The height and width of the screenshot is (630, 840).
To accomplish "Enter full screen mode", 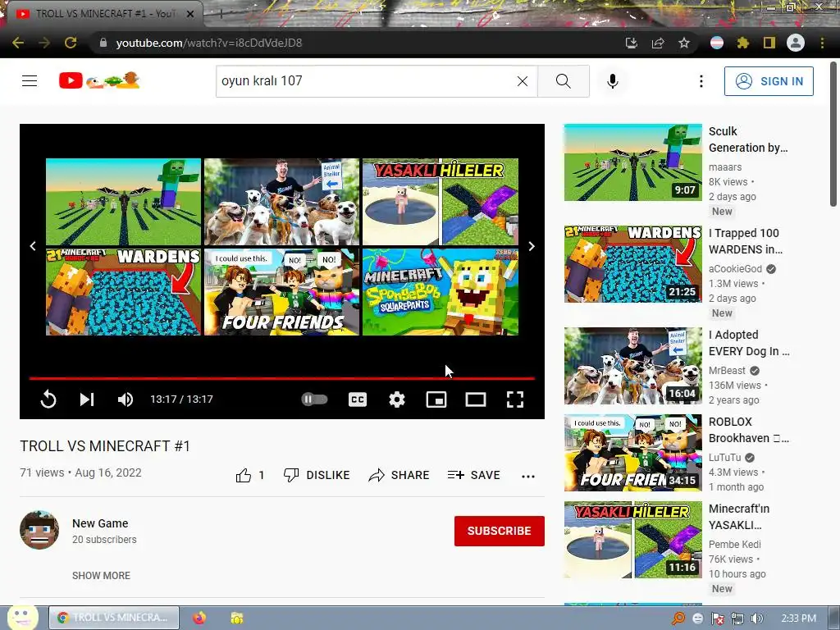I will coord(515,399).
